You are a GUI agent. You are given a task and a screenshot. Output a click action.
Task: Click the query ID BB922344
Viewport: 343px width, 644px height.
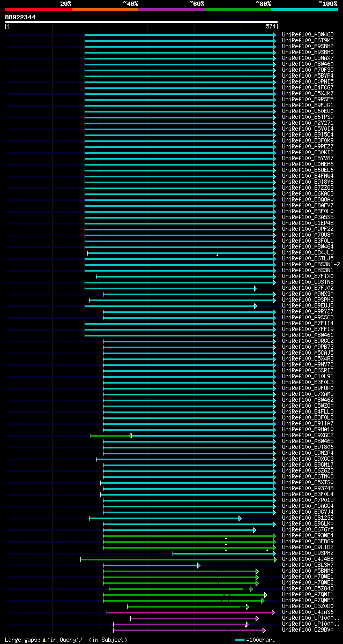(20, 17)
